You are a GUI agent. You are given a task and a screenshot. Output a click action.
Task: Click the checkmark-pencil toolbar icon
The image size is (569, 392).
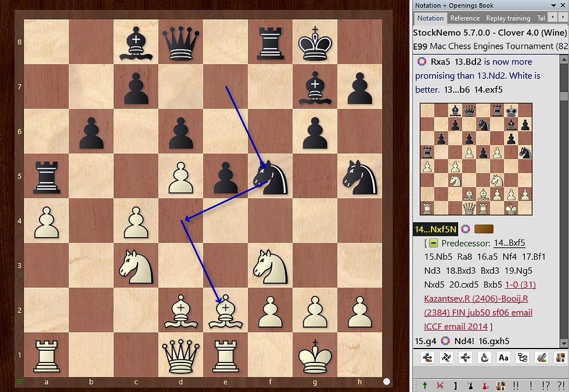point(541,358)
